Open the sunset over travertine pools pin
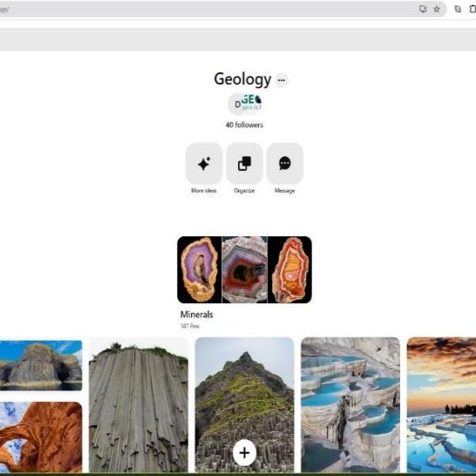Viewport: 476px width, 476px height. 442,405
